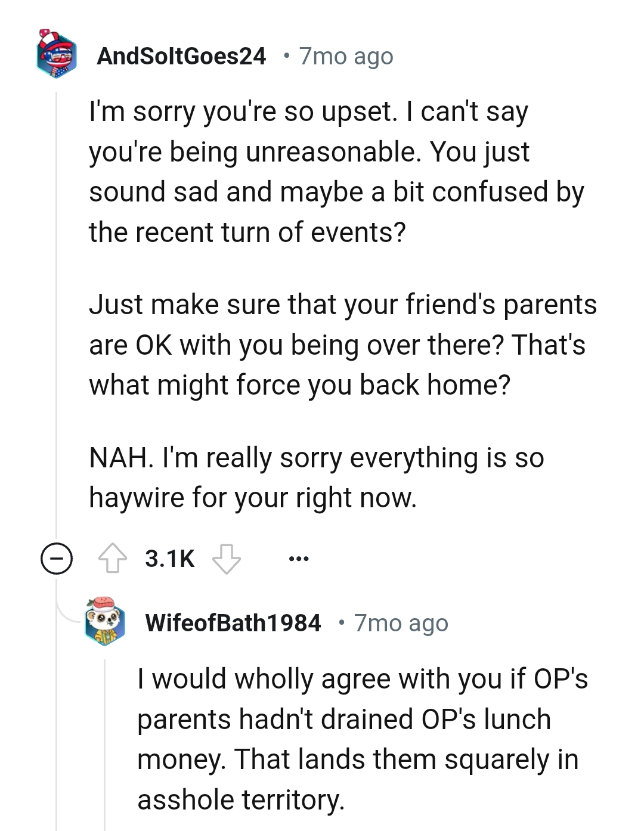
Task: Open the comment actions menu via ellipsis
Action: 299,558
